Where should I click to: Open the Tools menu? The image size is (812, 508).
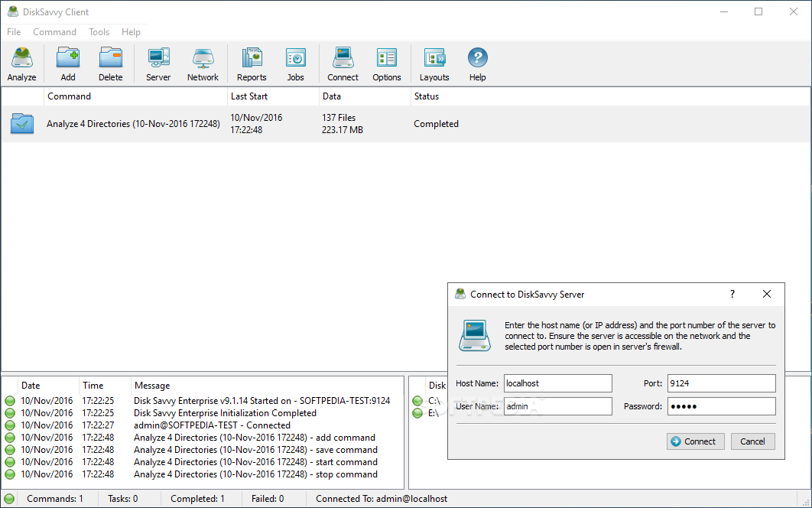pyautogui.click(x=99, y=32)
